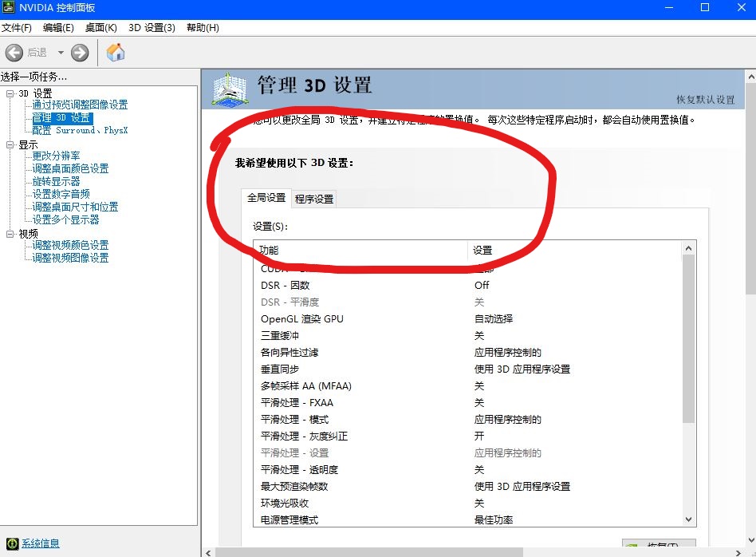756x557 pixels.
Task: Click the NVIDIA control panel title icon
Action: 8,7
